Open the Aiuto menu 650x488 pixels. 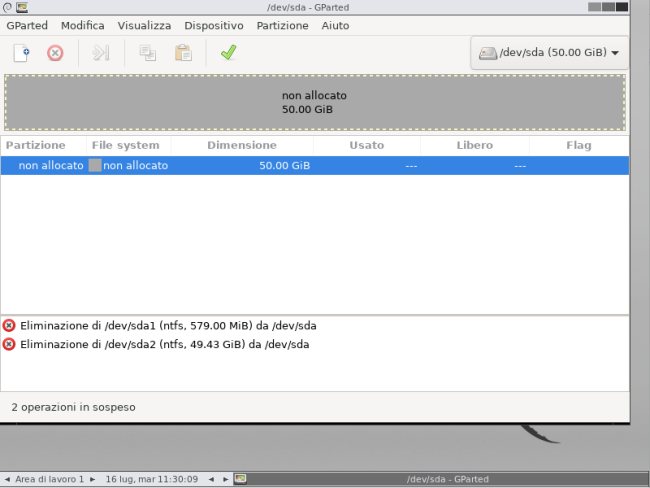pos(335,26)
